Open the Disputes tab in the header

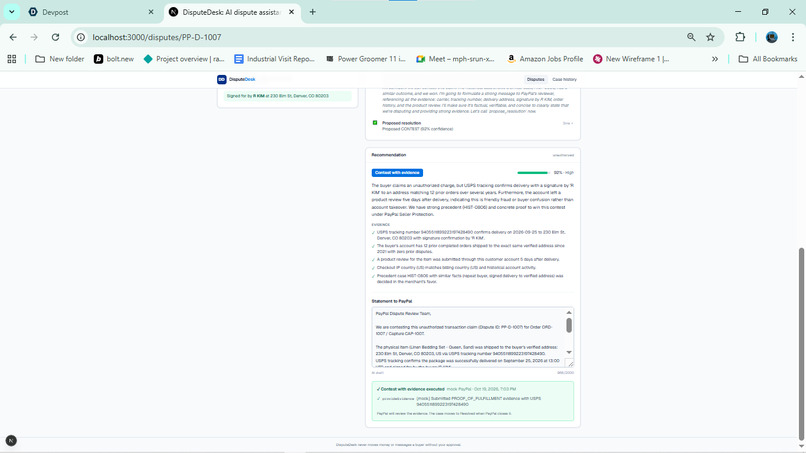pyautogui.click(x=535, y=79)
